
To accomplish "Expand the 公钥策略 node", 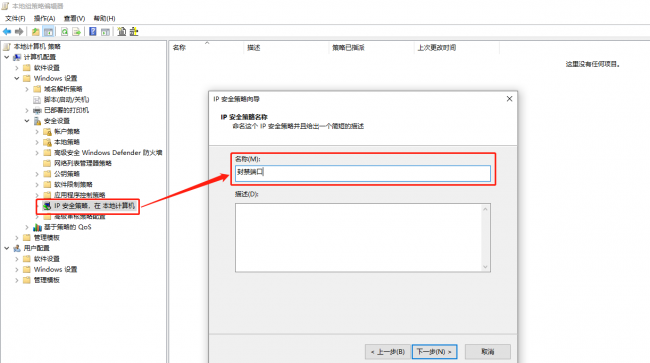I will coord(37,174).
